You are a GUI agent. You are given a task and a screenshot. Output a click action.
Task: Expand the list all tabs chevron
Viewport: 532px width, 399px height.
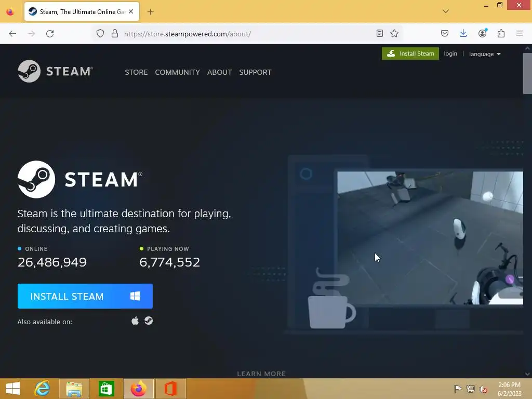point(446,11)
